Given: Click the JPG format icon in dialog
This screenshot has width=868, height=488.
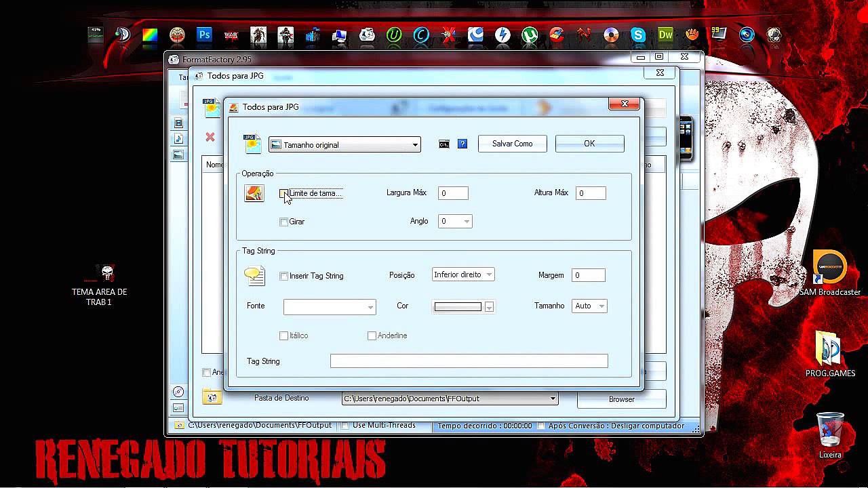Looking at the screenshot, I should pyautogui.click(x=252, y=144).
